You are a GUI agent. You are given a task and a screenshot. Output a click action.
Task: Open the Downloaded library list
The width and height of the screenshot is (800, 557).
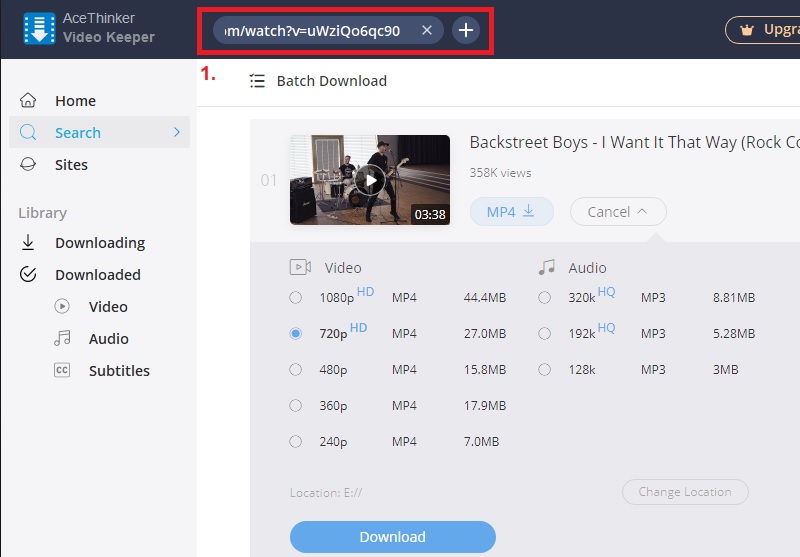97,275
